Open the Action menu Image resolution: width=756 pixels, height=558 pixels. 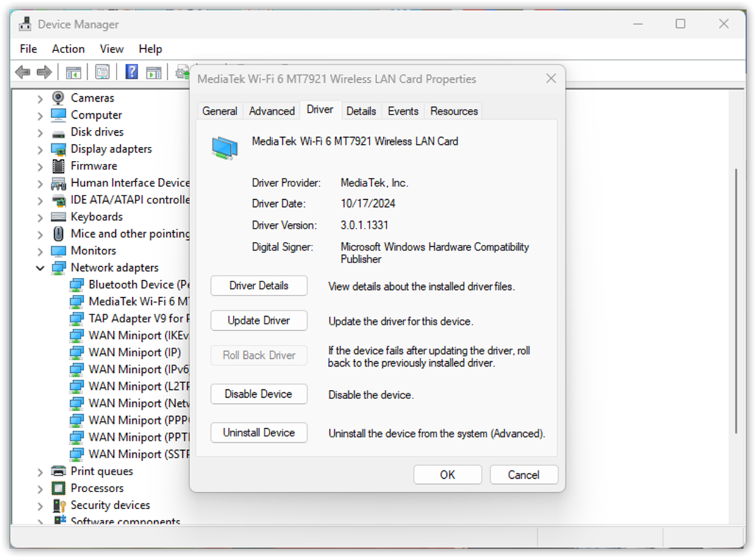point(68,49)
